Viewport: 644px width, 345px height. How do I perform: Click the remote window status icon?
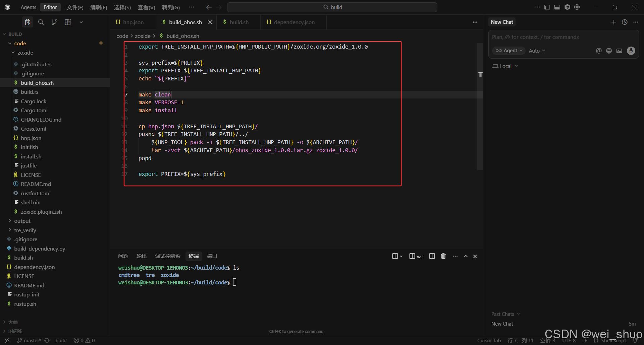tap(7, 340)
